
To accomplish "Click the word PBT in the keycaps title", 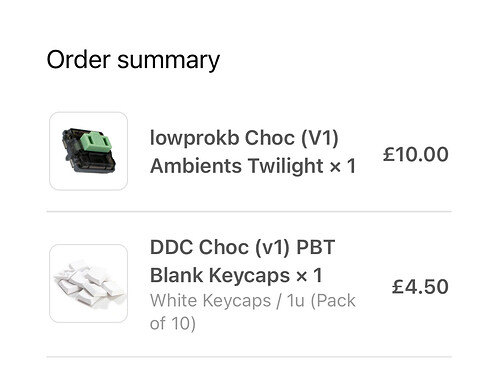I will (315, 247).
